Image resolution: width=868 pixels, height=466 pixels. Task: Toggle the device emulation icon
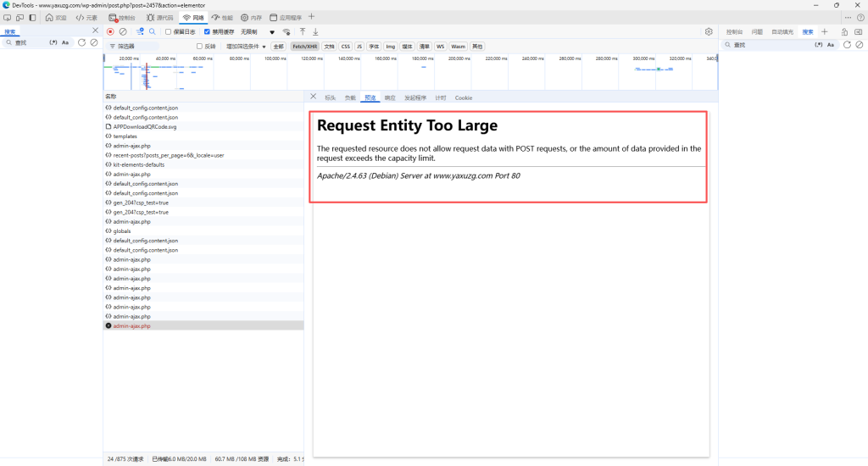click(x=19, y=17)
